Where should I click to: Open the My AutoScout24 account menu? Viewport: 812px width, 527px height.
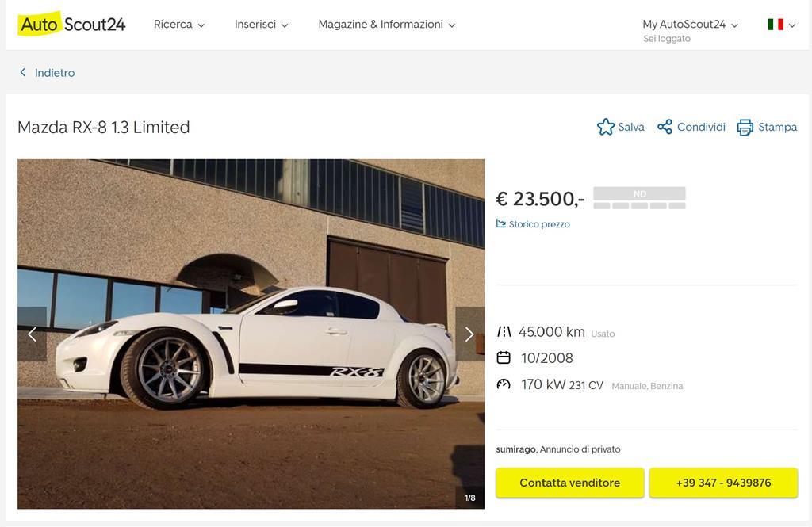(690, 25)
